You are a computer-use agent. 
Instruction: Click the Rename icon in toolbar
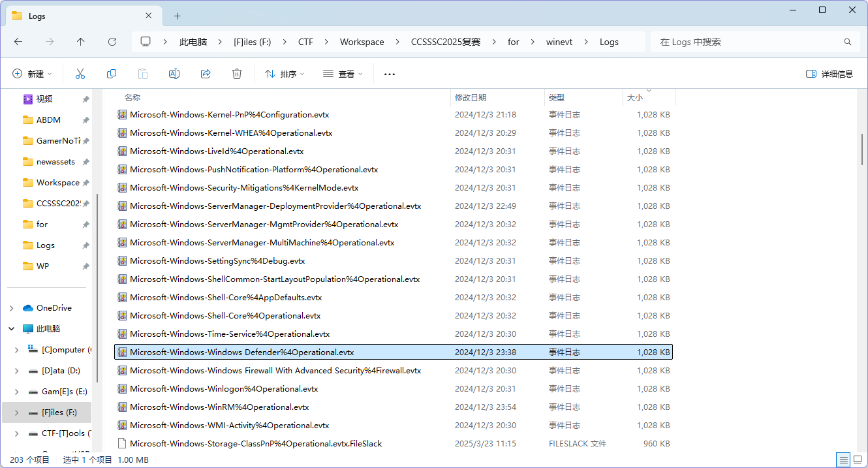pos(174,74)
